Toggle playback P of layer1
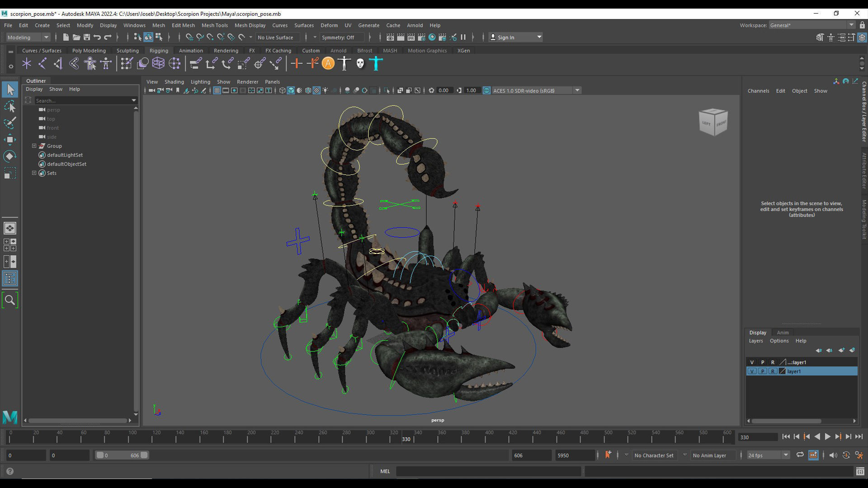 click(762, 371)
